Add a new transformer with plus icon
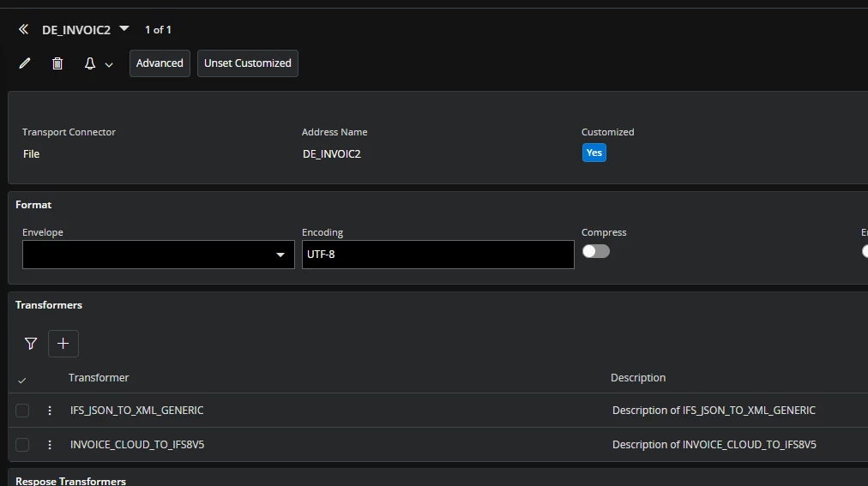This screenshot has width=868, height=486. click(63, 344)
